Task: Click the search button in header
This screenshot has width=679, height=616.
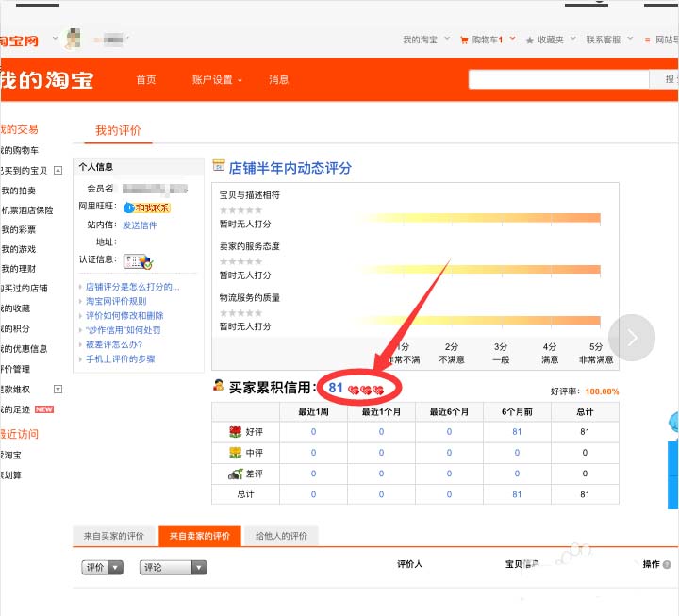Action: coord(664,79)
